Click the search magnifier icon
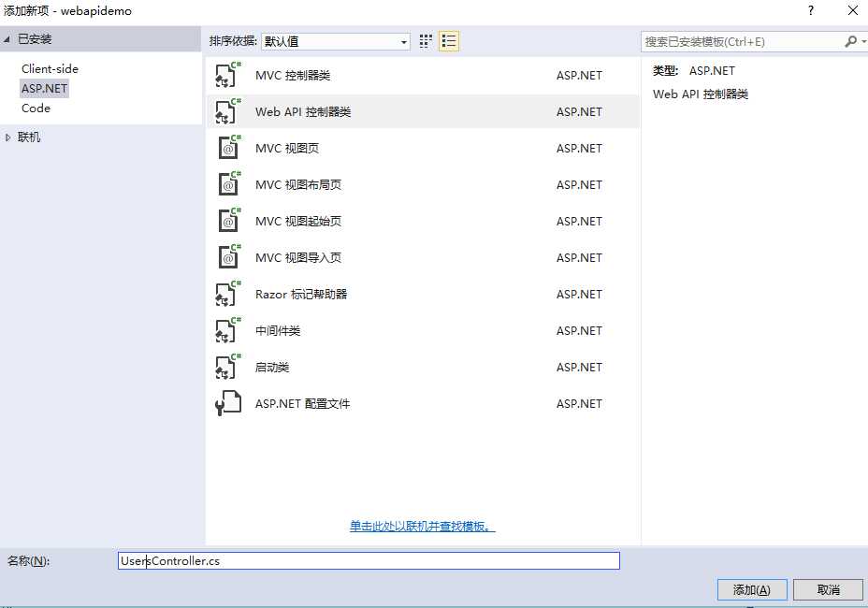The width and height of the screenshot is (868, 608). 850,41
